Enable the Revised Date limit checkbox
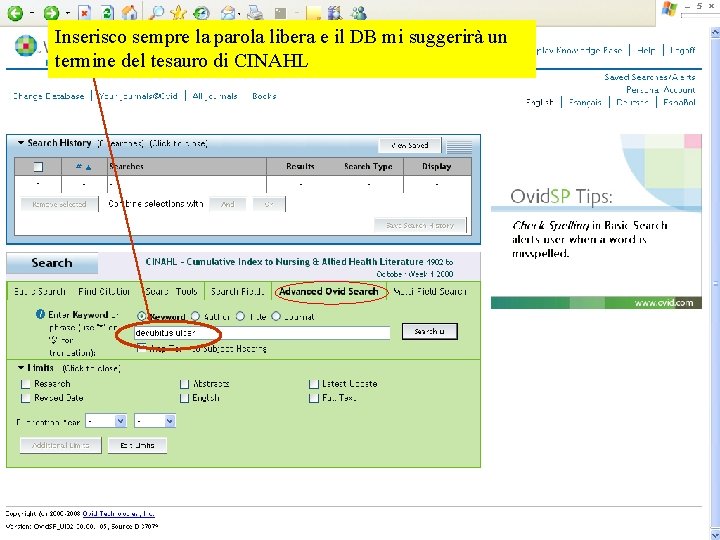Viewport: 720px width, 540px height. (x=26, y=398)
